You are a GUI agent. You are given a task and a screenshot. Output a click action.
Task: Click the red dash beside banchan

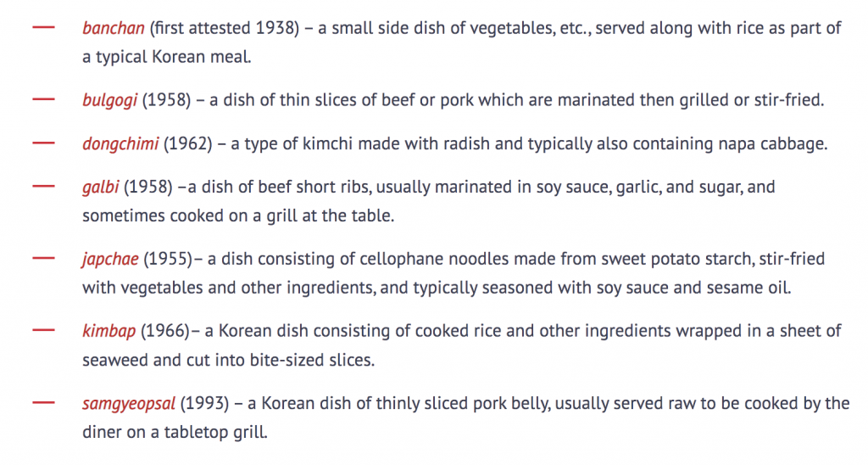(44, 27)
